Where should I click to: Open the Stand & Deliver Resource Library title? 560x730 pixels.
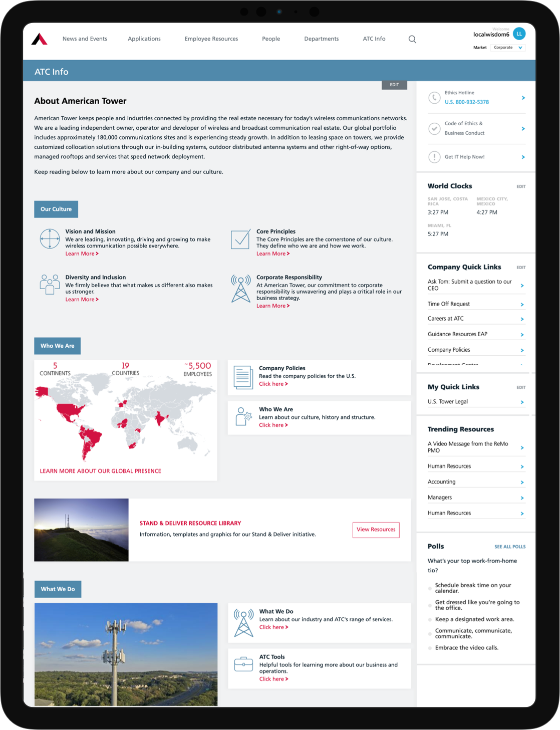click(190, 524)
